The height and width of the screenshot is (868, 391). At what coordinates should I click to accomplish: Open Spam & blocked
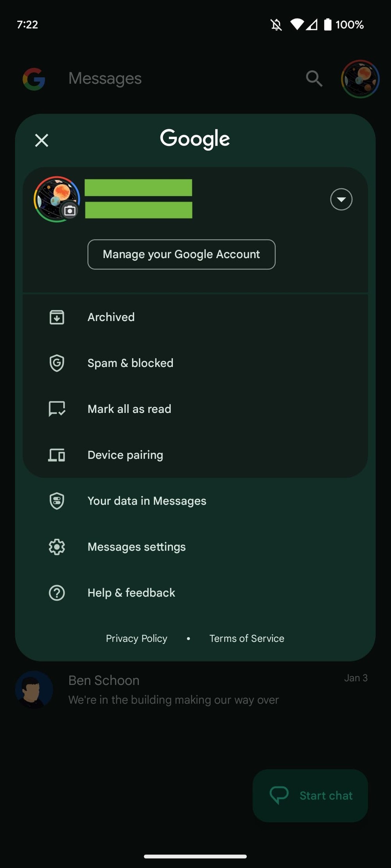coord(130,363)
